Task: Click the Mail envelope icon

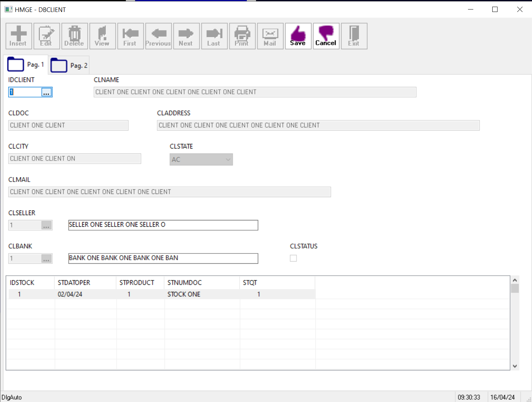Action: 270,36
